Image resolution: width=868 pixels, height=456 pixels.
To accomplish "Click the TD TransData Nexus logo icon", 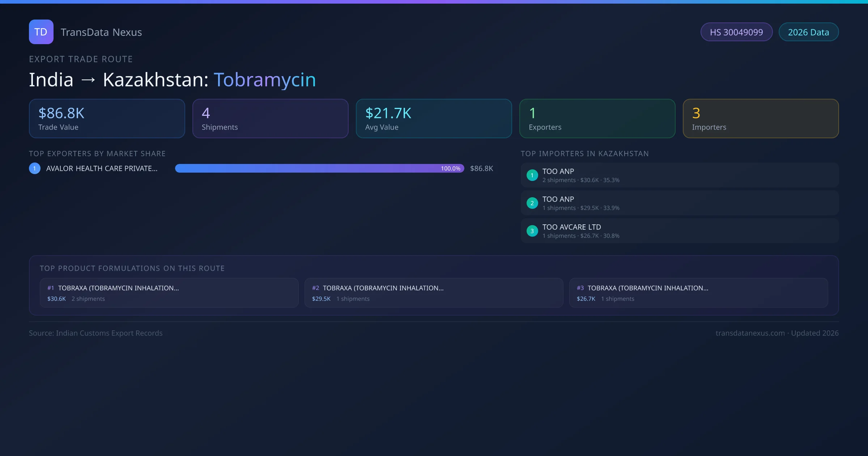I will (x=41, y=32).
